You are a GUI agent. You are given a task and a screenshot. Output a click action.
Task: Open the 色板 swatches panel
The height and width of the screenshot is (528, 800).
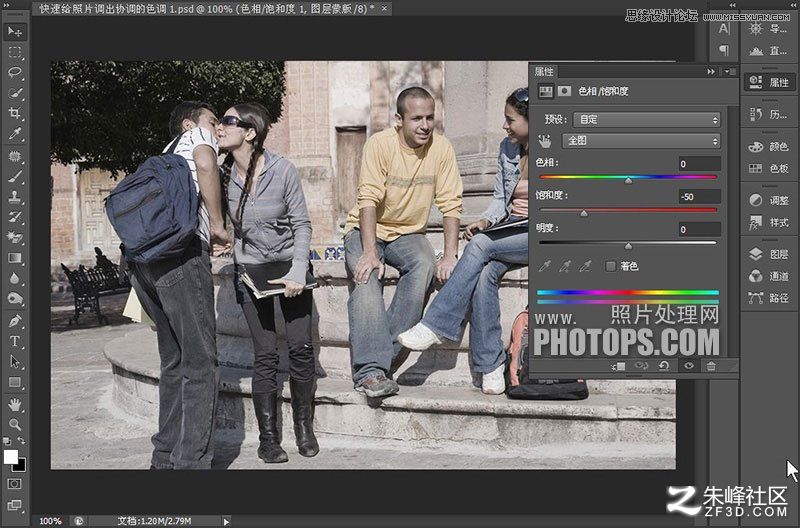(x=769, y=168)
